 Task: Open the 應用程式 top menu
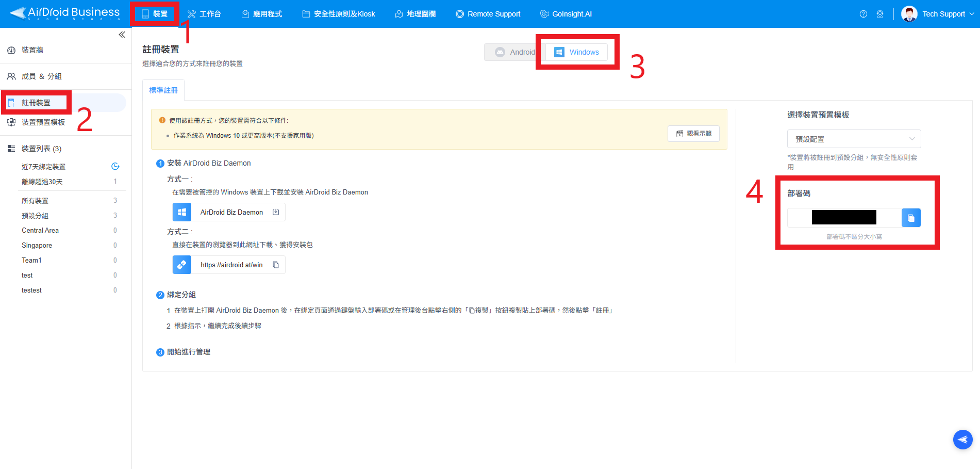pyautogui.click(x=262, y=14)
